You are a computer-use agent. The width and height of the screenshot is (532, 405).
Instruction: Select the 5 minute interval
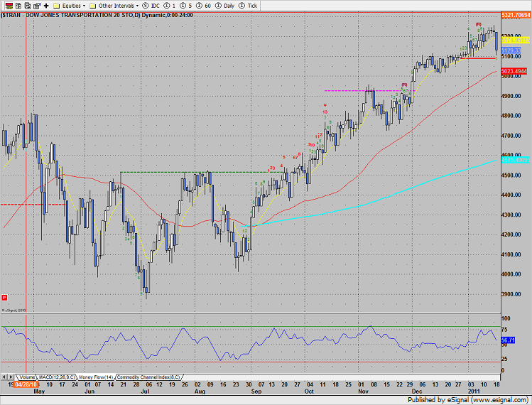click(x=186, y=6)
